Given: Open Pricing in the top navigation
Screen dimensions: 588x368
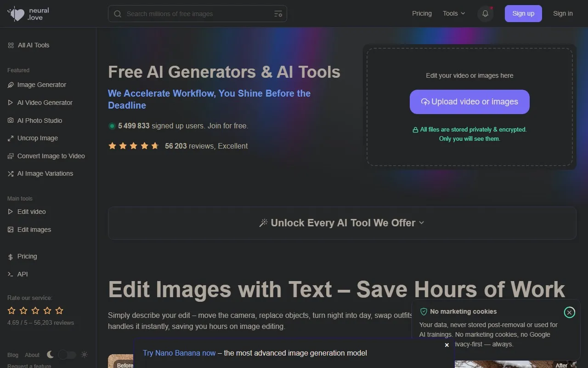Looking at the screenshot, I should 422,13.
